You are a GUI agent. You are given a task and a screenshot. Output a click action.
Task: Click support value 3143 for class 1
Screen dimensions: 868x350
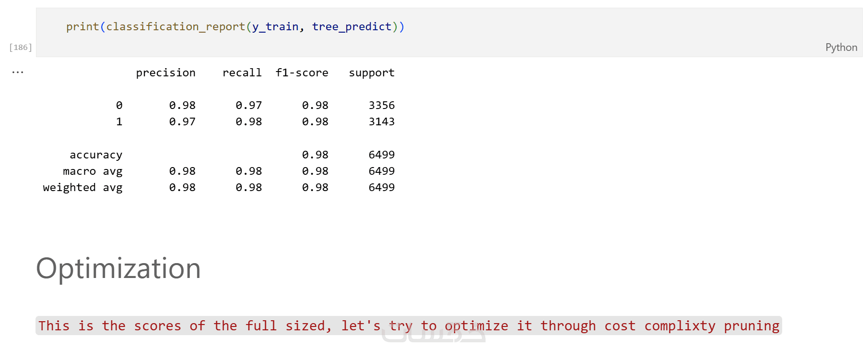tap(381, 121)
